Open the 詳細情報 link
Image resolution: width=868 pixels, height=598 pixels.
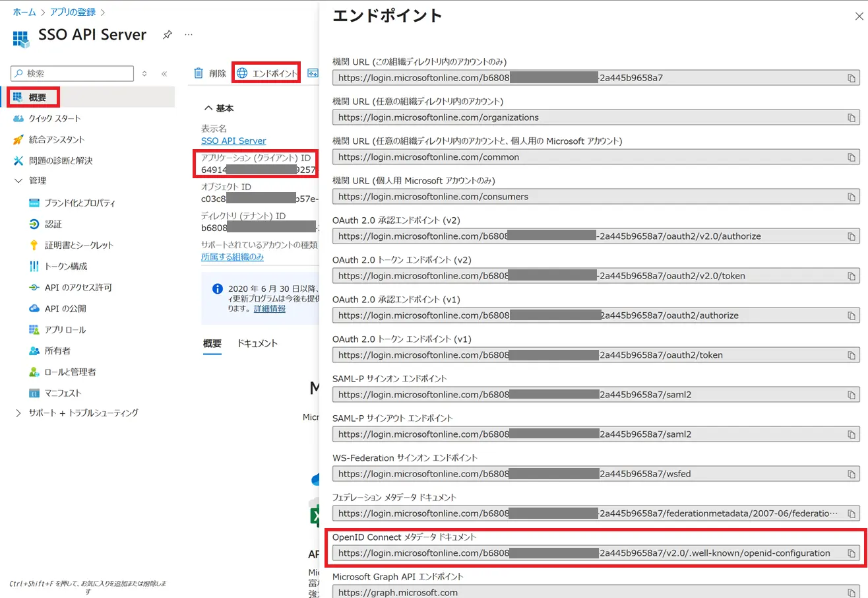[270, 308]
